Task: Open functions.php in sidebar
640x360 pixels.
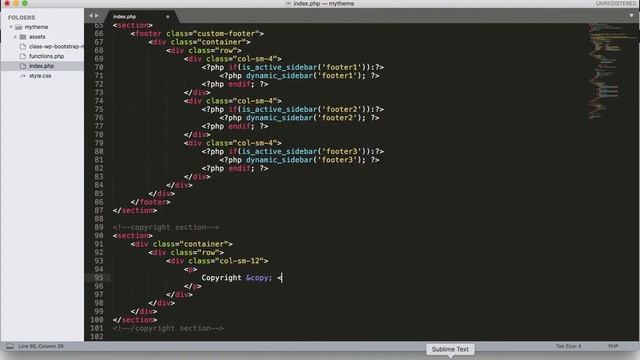Action: [x=46, y=56]
